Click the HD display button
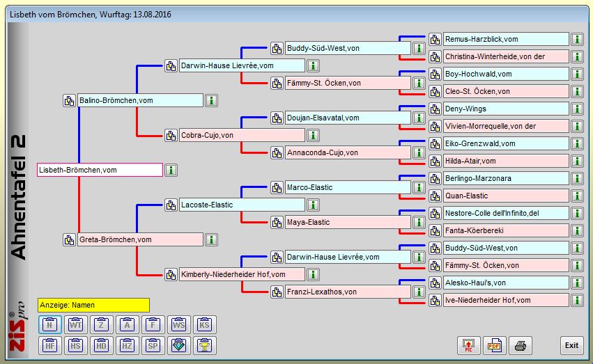Viewport: 593px width, 364px height. (x=102, y=345)
